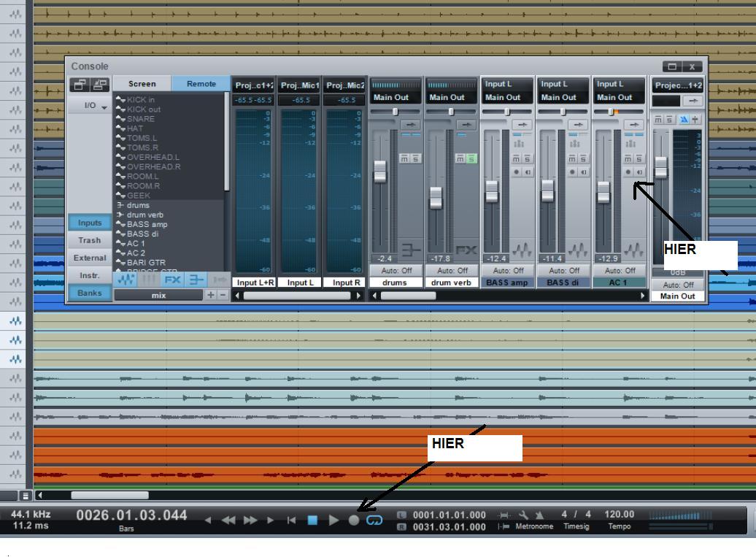Arm record on the AC 1 channel
Image resolution: width=756 pixels, height=557 pixels.
[x=628, y=172]
